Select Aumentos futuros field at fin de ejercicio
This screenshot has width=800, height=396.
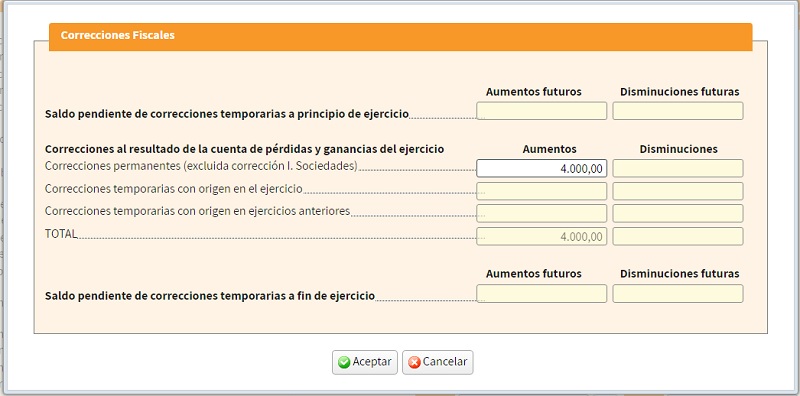tap(541, 293)
